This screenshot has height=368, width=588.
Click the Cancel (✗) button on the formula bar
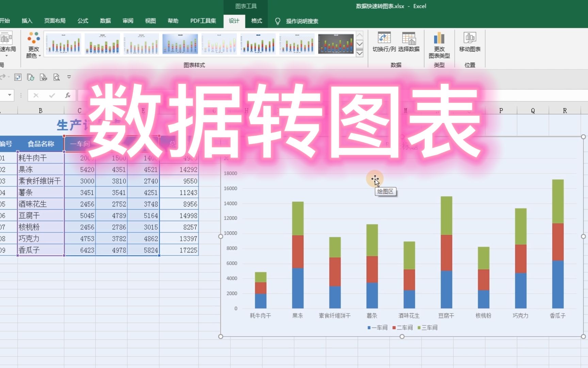click(x=36, y=95)
